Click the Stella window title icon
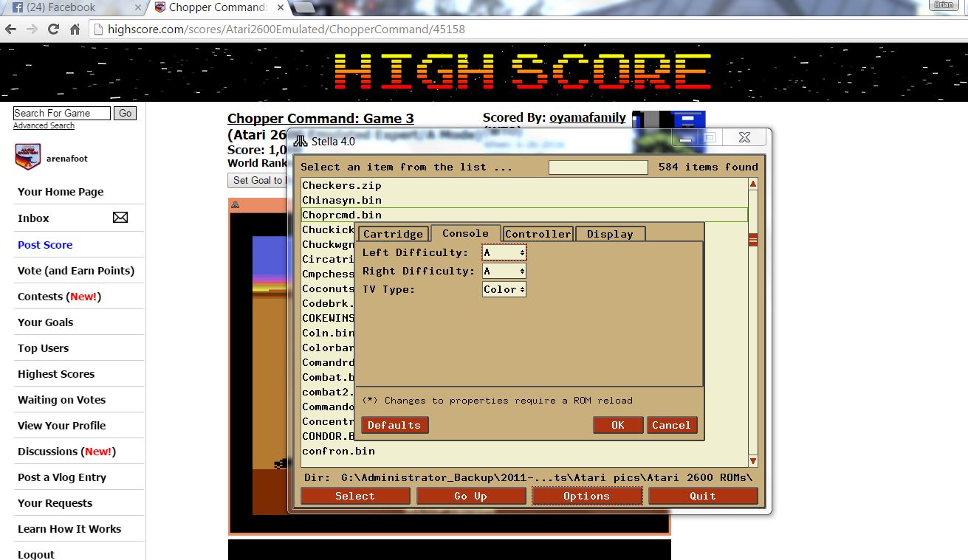This screenshot has height=560, width=968. pyautogui.click(x=301, y=140)
